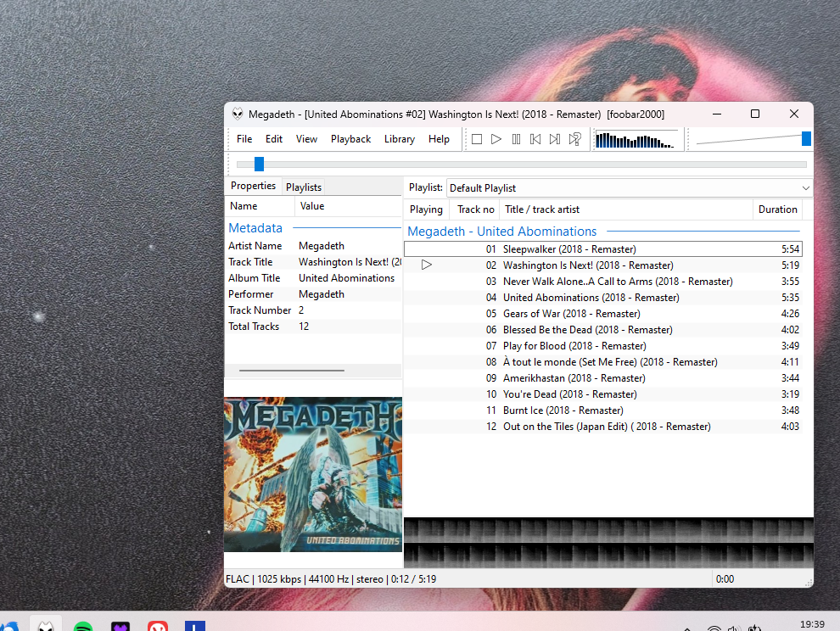Image resolution: width=840 pixels, height=631 pixels.
Task: Sort by the Playing column header
Action: 427,209
